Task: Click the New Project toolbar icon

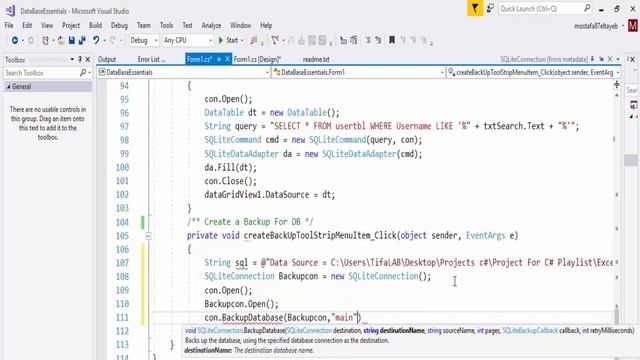Action: (45, 40)
